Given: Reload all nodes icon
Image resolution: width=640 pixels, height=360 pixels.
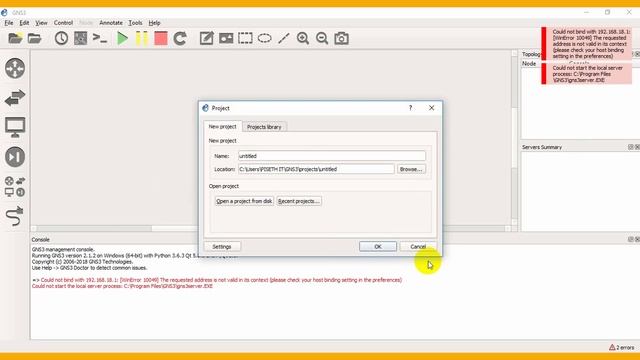Looking at the screenshot, I should tap(180, 38).
